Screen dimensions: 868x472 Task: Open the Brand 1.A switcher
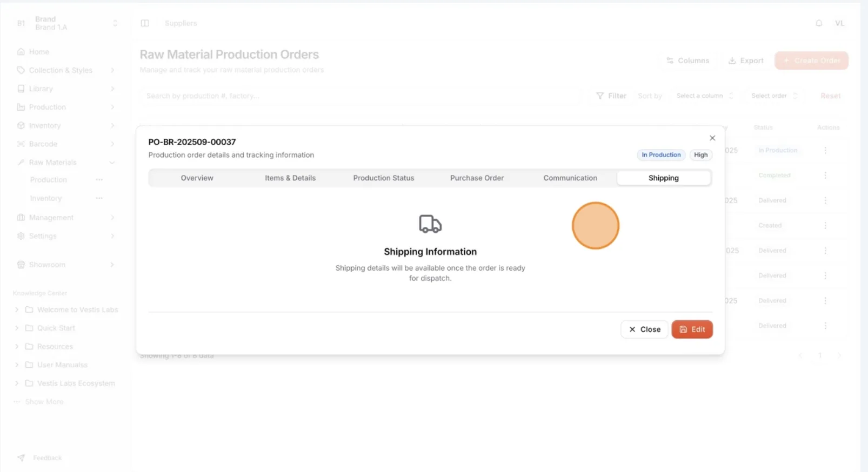tap(66, 23)
